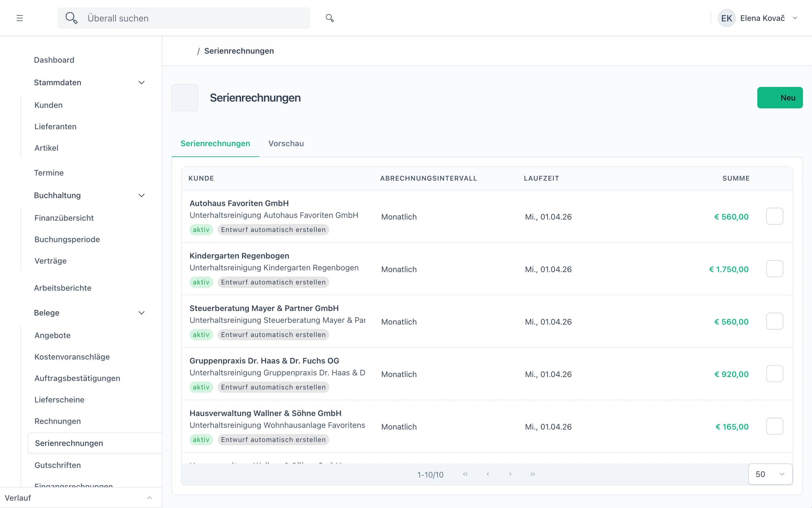The image size is (812, 508).
Task: Click the search icon right of the search field
Action: [330, 18]
